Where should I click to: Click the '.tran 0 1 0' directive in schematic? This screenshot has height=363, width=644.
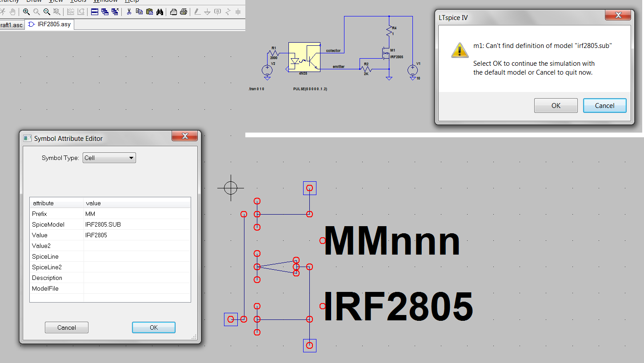coord(256,89)
